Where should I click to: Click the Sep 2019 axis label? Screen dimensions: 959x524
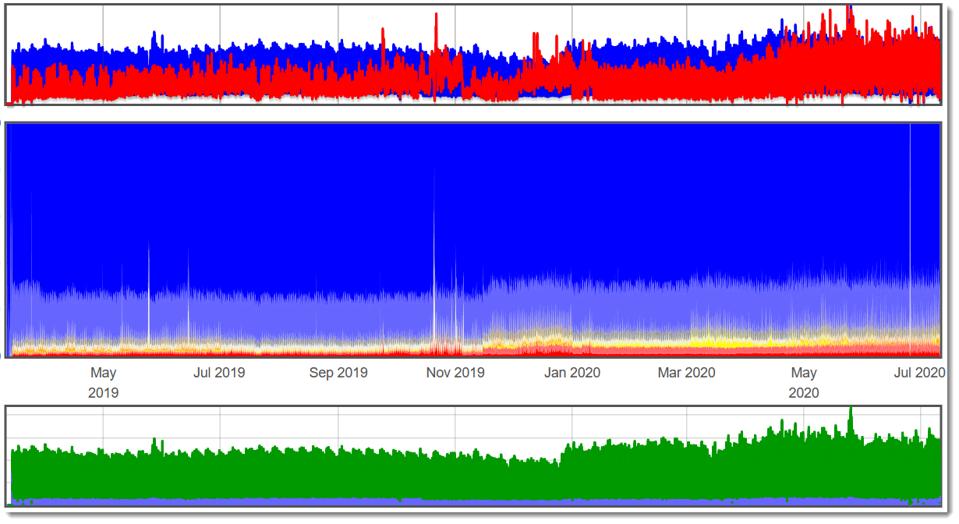(337, 373)
